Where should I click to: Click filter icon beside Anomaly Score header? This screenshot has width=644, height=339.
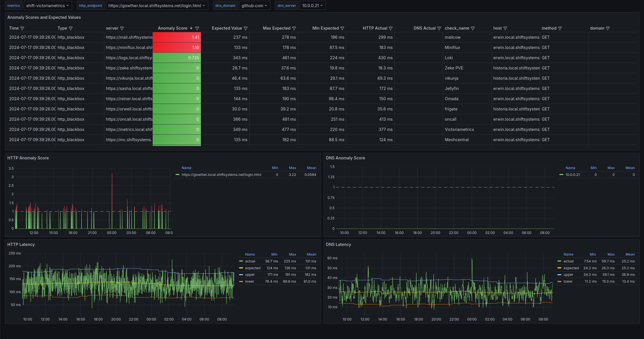click(x=197, y=28)
